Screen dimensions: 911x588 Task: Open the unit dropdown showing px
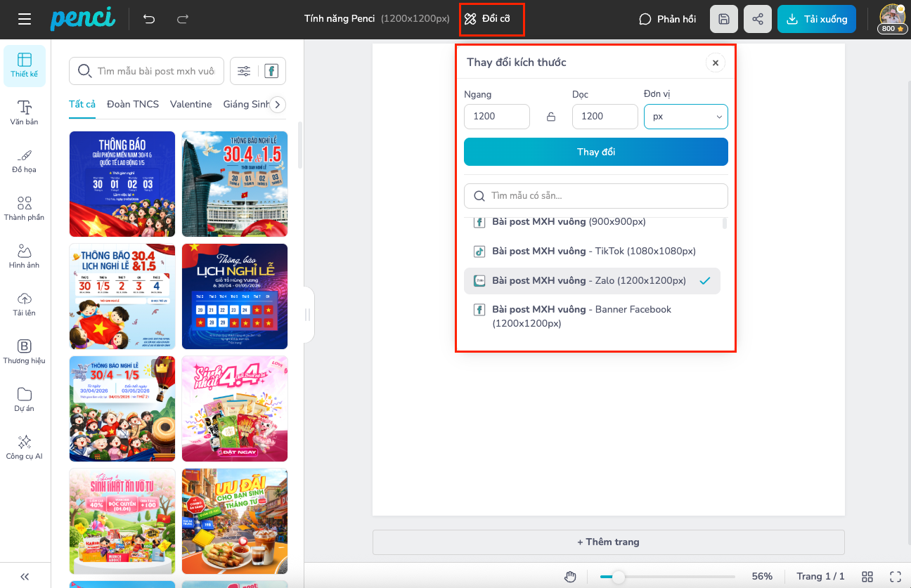click(x=685, y=117)
